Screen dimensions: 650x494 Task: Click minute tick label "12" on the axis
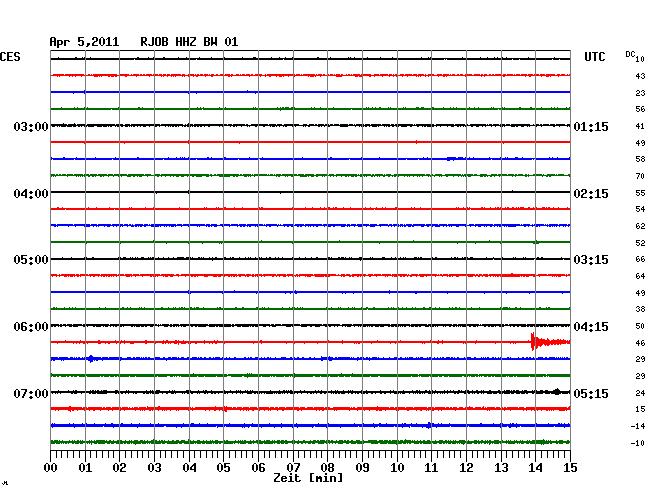click(466, 467)
